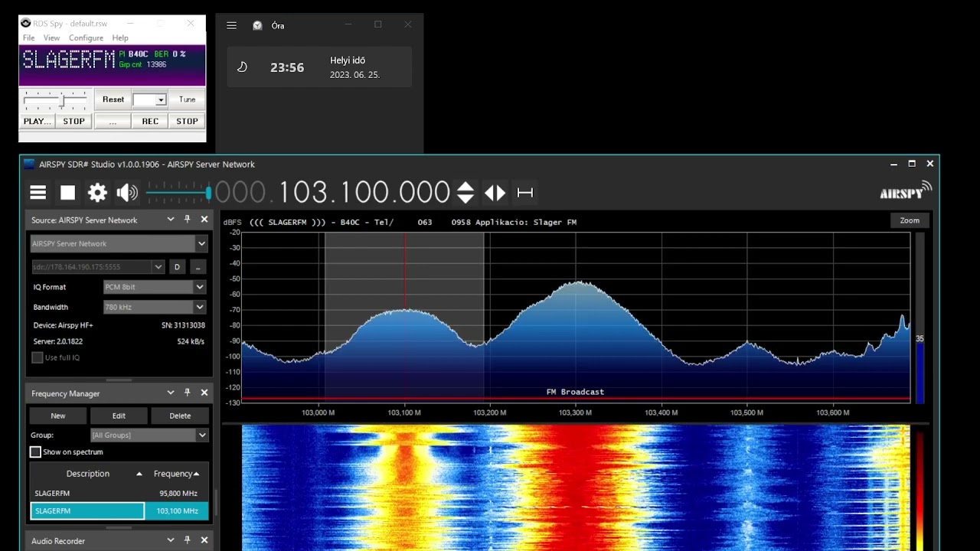Toggle the Use full IQ checkbox
Viewport: 980px width, 551px height.
coord(37,357)
